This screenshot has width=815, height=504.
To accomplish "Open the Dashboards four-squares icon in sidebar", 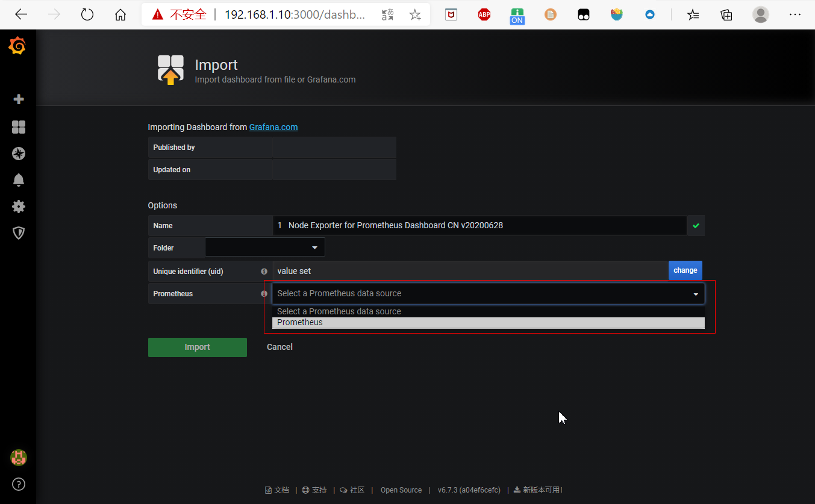I will pyautogui.click(x=19, y=127).
